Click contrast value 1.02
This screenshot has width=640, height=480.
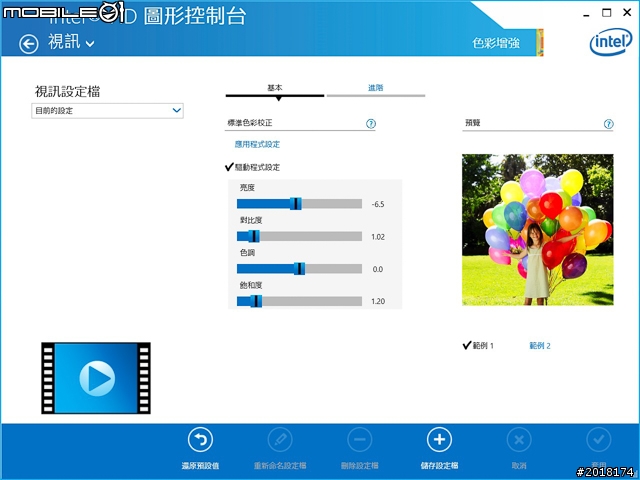click(x=378, y=237)
